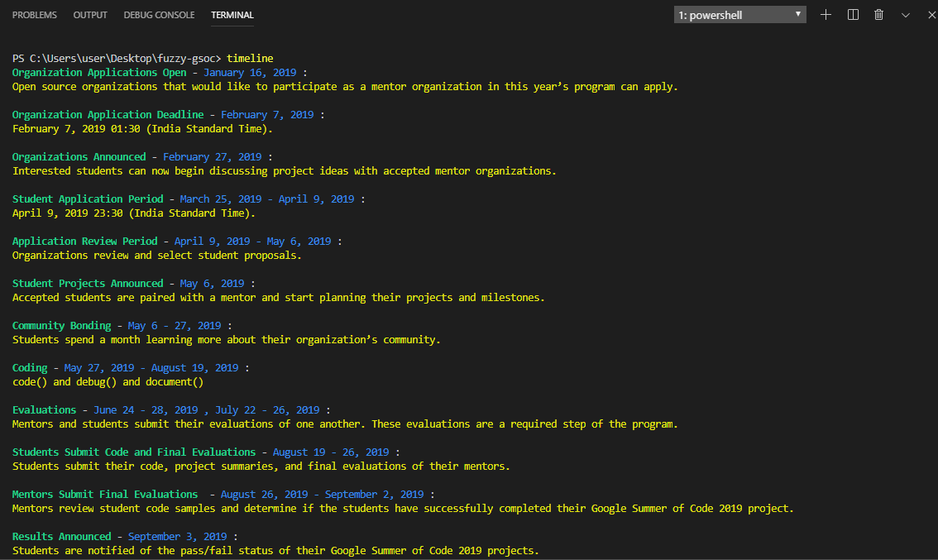Click 'Organizations review and select student proposals.' line
The height and width of the screenshot is (560, 938).
pyautogui.click(x=156, y=255)
